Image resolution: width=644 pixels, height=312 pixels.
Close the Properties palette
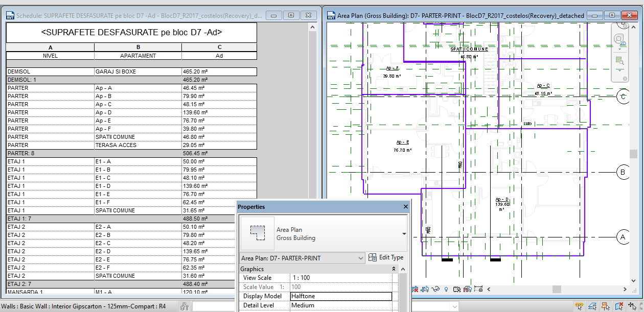[406, 207]
